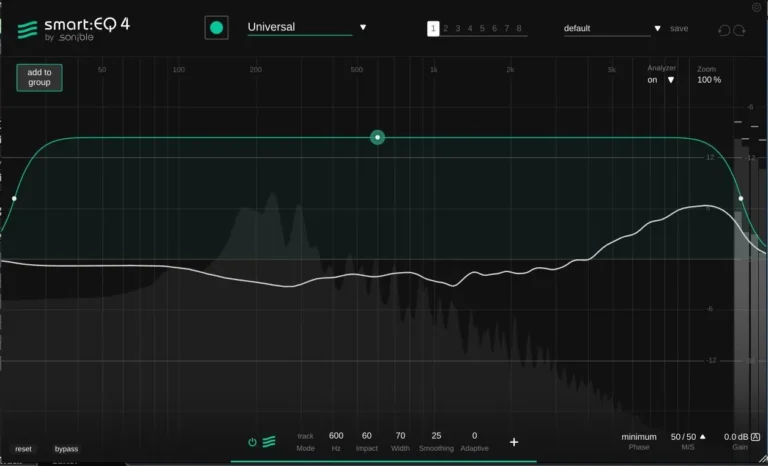Image resolution: width=768 pixels, height=466 pixels.
Task: Click the smart:EQ 4 logo icon
Action: 27,29
